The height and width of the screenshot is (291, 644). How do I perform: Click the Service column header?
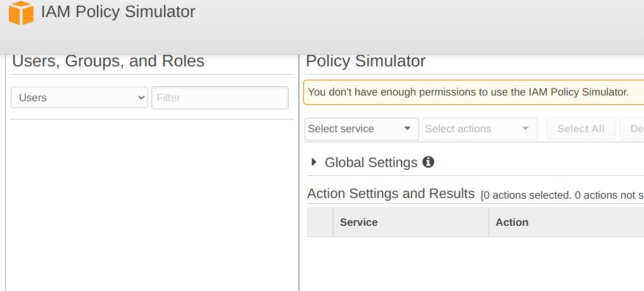pos(411,222)
